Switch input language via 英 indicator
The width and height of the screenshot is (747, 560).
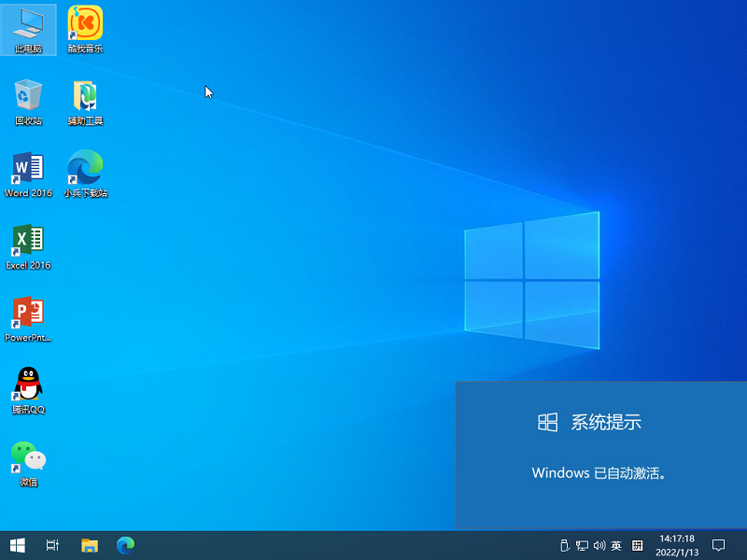[x=616, y=546]
